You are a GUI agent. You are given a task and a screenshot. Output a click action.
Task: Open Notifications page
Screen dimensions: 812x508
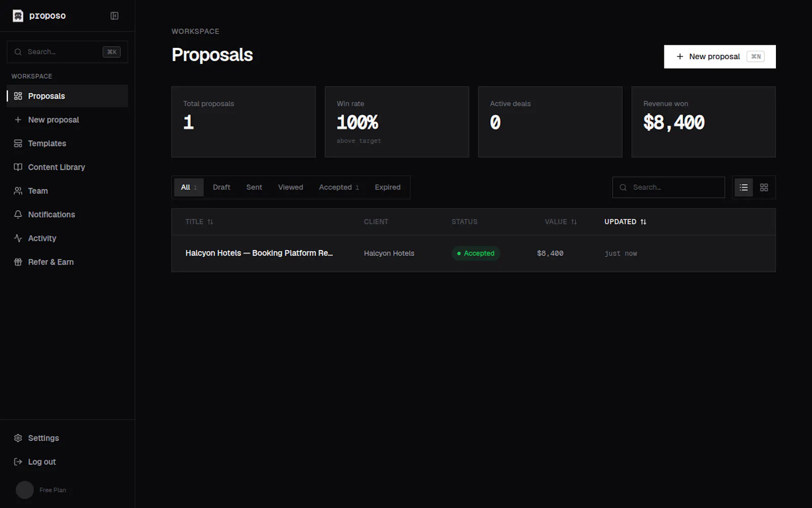[x=67, y=214]
